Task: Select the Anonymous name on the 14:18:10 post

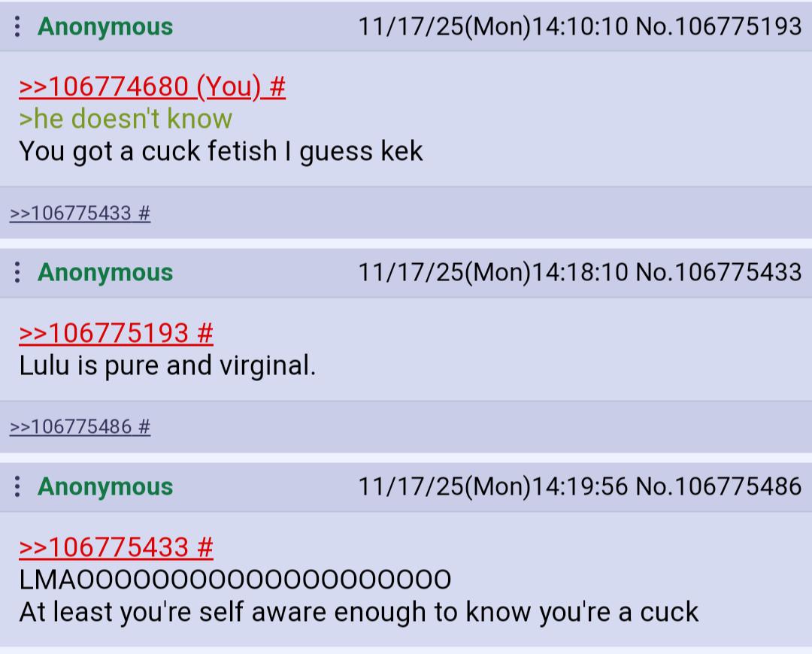Action: [x=105, y=273]
